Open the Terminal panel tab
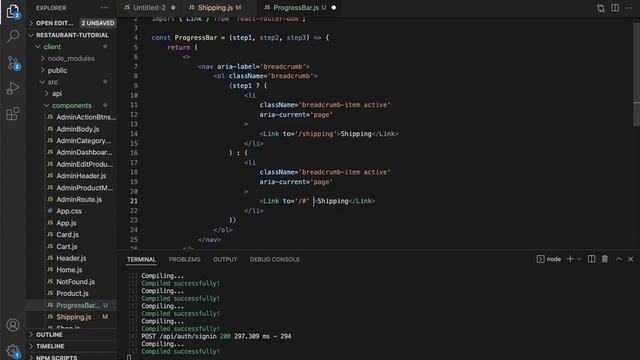This screenshot has height=360, width=640. point(141,260)
